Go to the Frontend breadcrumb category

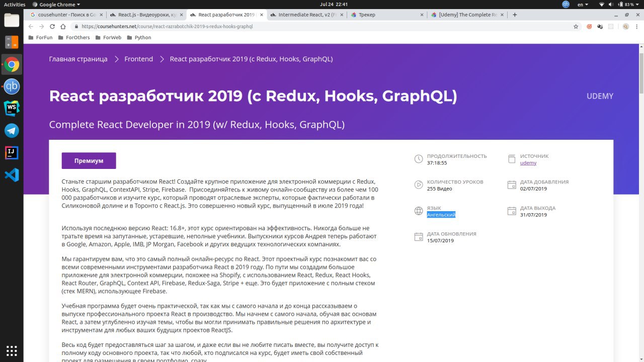tap(139, 59)
